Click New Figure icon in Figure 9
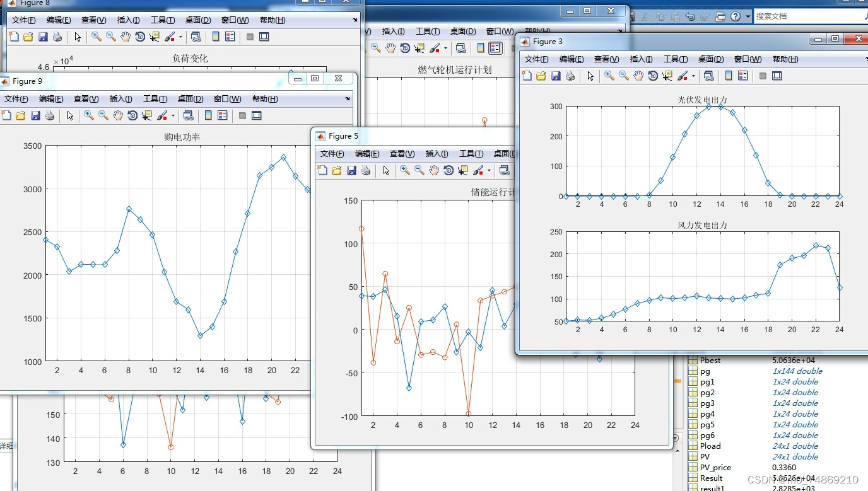Screen dimensions: 868x491 pyautogui.click(x=6, y=116)
